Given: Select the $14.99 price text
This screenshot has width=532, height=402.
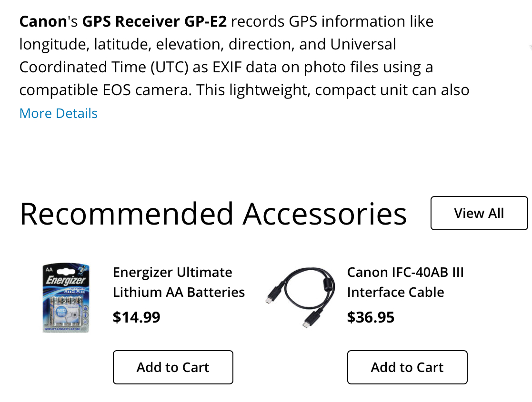Looking at the screenshot, I should pyautogui.click(x=136, y=317).
